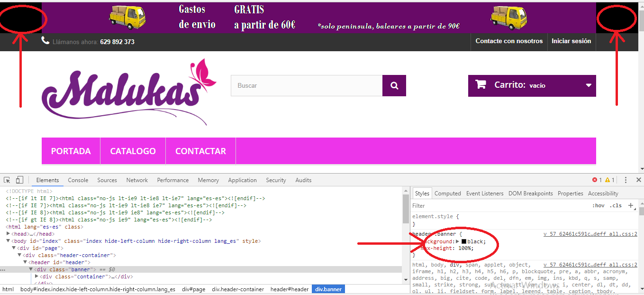
Task: Click the PORTADA menu item
Action: [71, 151]
